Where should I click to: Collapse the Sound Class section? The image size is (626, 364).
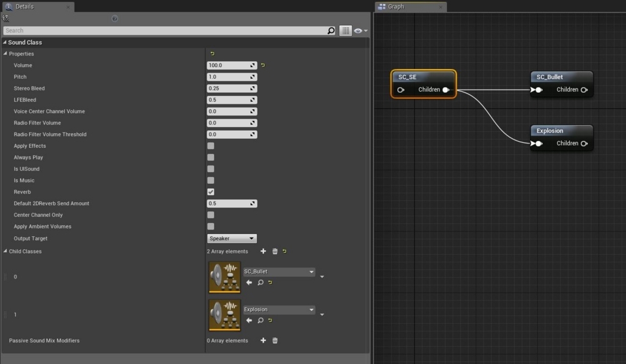pos(5,42)
